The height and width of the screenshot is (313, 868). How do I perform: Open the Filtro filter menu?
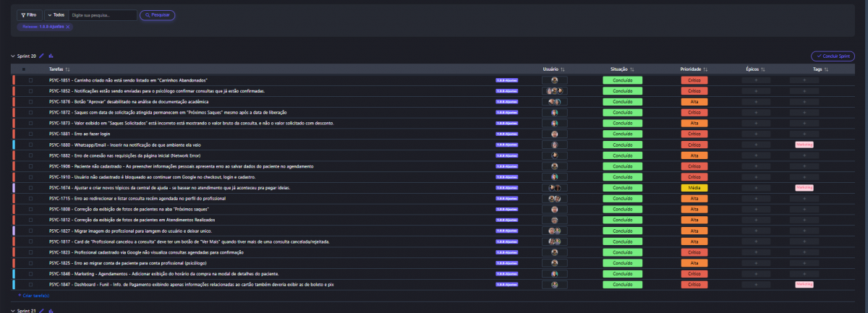[28, 14]
